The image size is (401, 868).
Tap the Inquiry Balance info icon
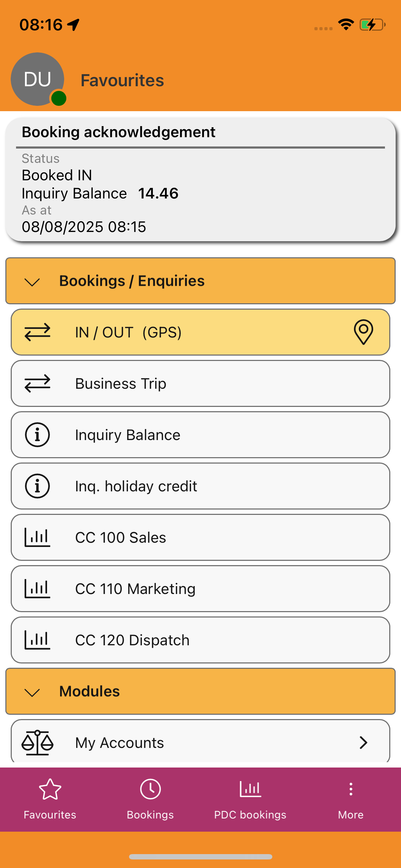tap(37, 435)
